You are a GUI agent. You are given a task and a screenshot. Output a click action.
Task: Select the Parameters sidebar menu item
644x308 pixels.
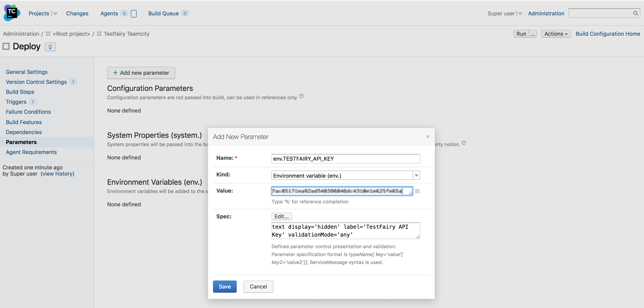click(x=21, y=142)
